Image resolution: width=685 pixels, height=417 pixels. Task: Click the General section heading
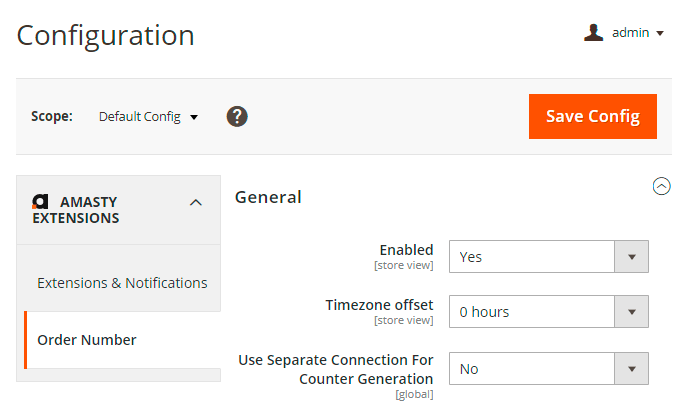268,197
